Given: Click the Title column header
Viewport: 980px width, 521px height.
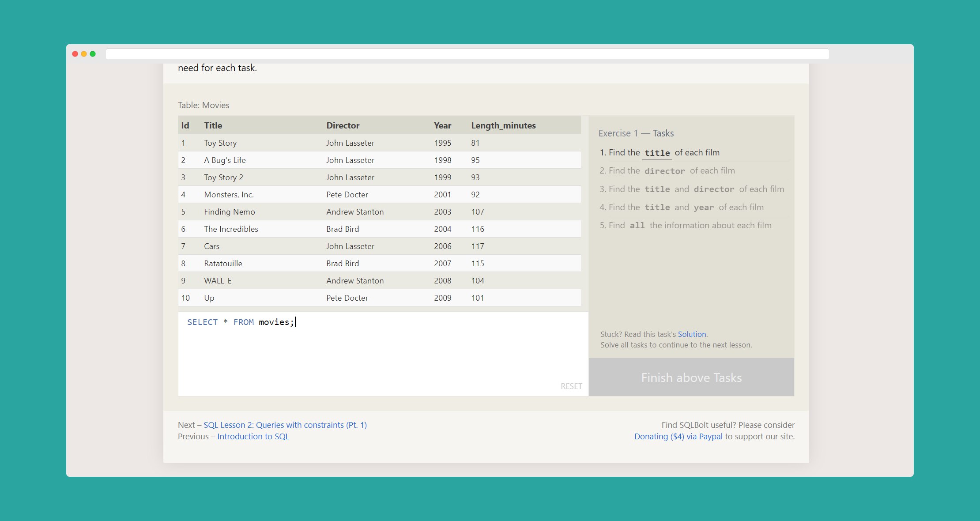Looking at the screenshot, I should click(x=213, y=125).
